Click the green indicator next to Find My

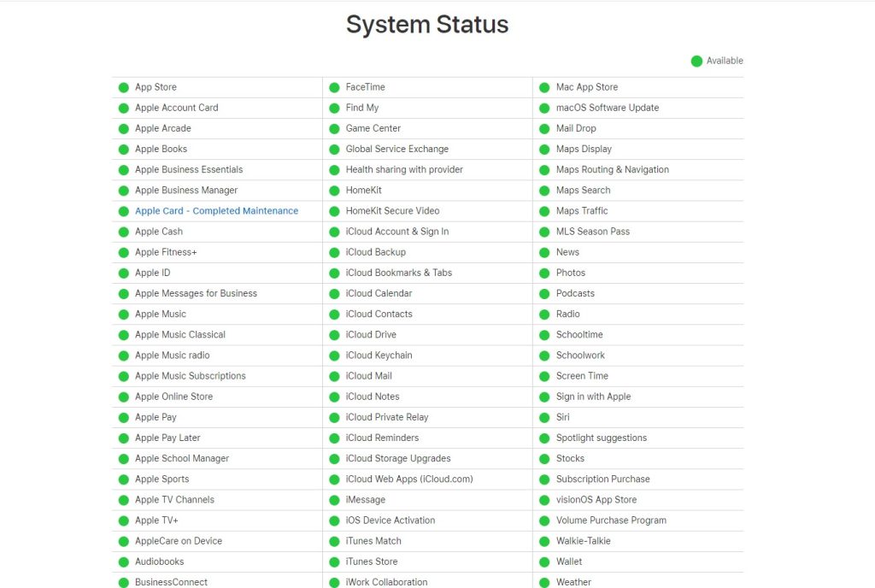pos(334,109)
